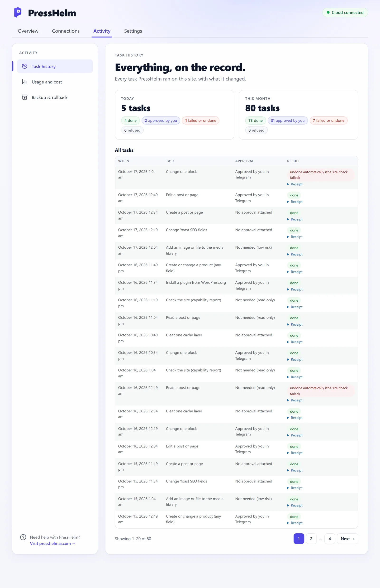This screenshot has height=588, width=380.
Task: Expand Receipt for October 16 11:34 pm plugin install
Action: 295,289
